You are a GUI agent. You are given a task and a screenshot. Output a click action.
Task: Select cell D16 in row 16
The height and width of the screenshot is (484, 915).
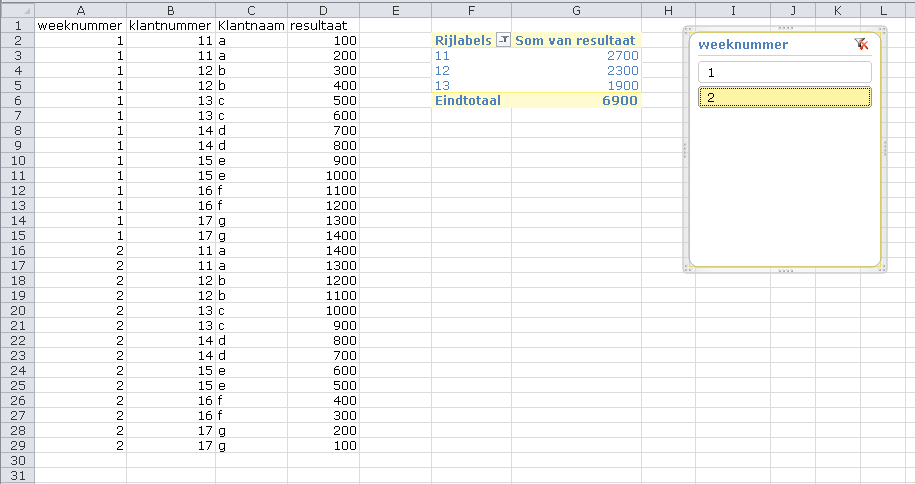tap(323, 250)
